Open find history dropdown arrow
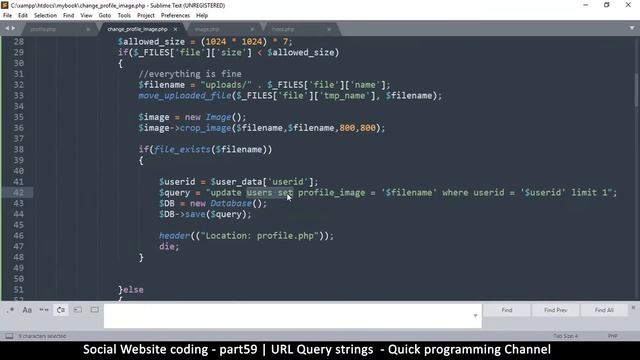 tap(475, 316)
